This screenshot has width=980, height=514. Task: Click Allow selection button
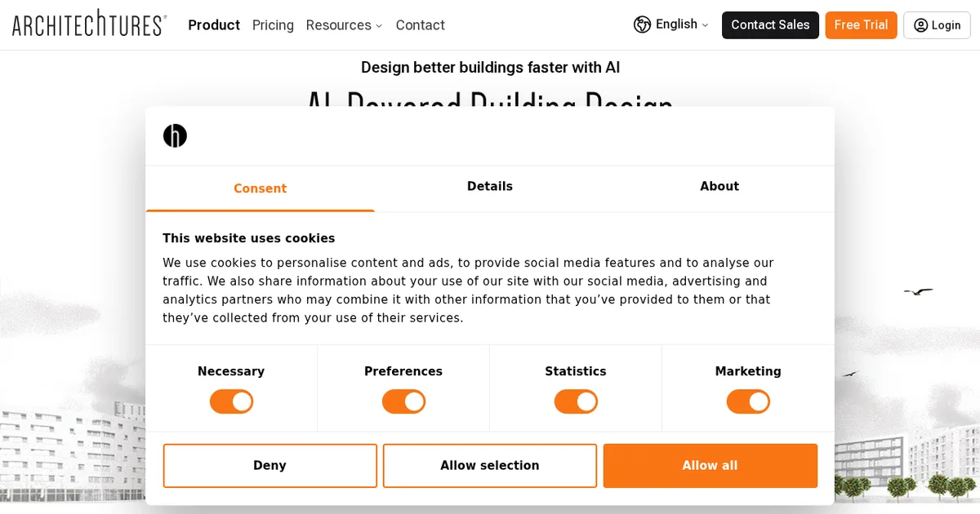coord(490,466)
